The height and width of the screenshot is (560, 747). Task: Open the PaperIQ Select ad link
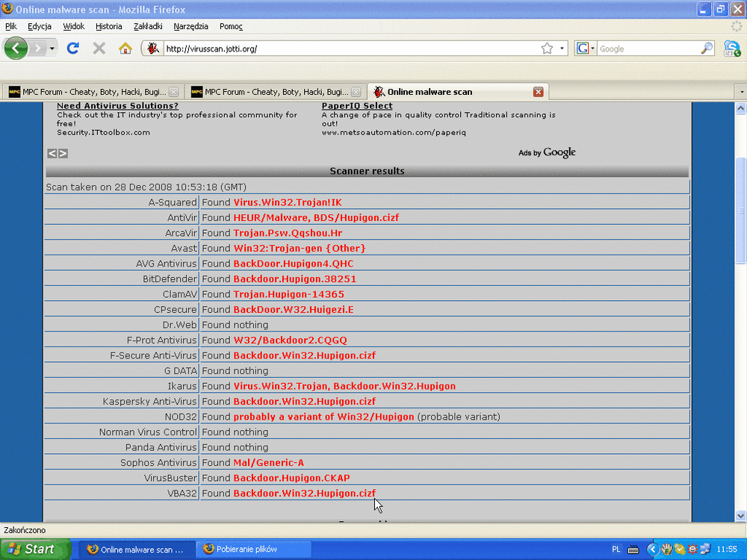point(357,106)
